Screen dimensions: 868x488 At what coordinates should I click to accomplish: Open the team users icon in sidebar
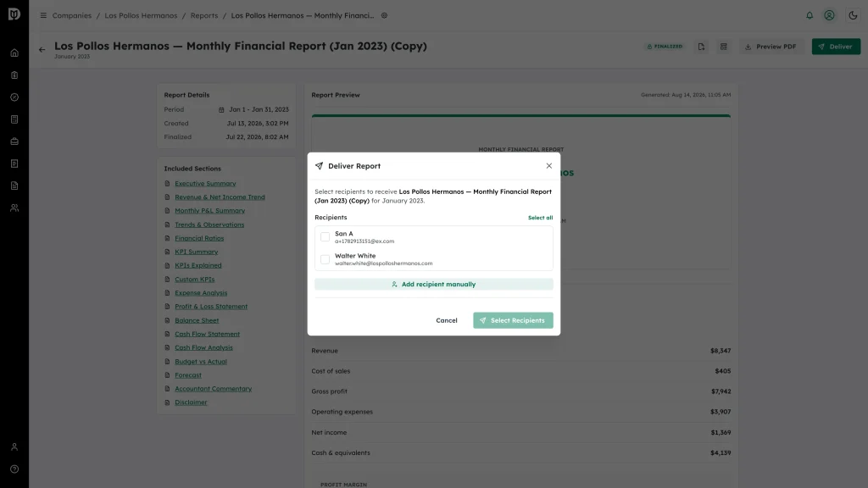(x=14, y=208)
